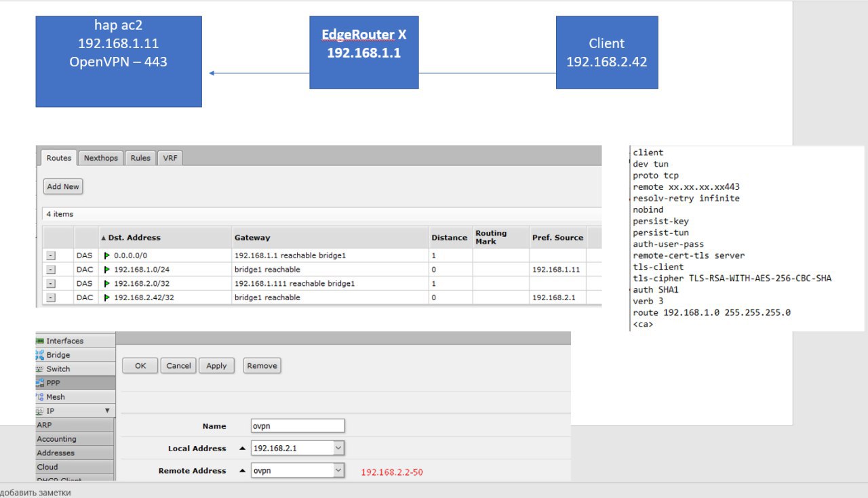Viewport: 868px width, 498px height.
Task: Open the Remote Address ovpn dropdown
Action: click(x=339, y=471)
